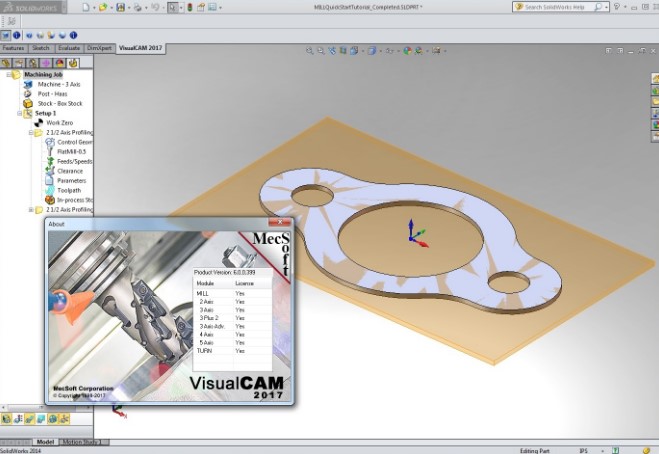Viewport: 659px width, 454px height.
Task: Click Editing Part text in status bar
Action: coord(535,451)
